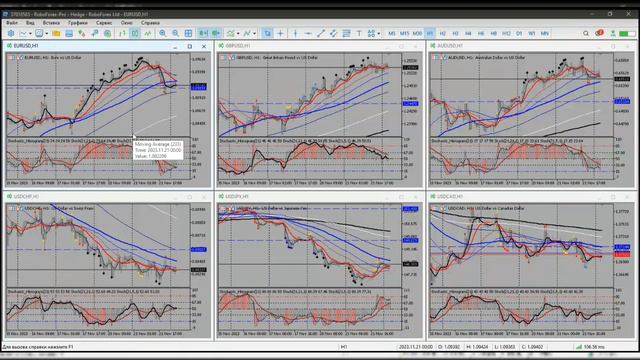Screen dimensions: 640x360
Task: Select the text label tool
Action: (x=359, y=33)
